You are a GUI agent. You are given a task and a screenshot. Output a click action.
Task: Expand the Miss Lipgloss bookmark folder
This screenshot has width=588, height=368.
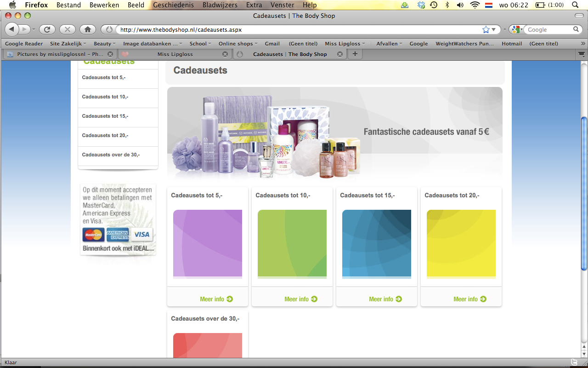(x=345, y=44)
